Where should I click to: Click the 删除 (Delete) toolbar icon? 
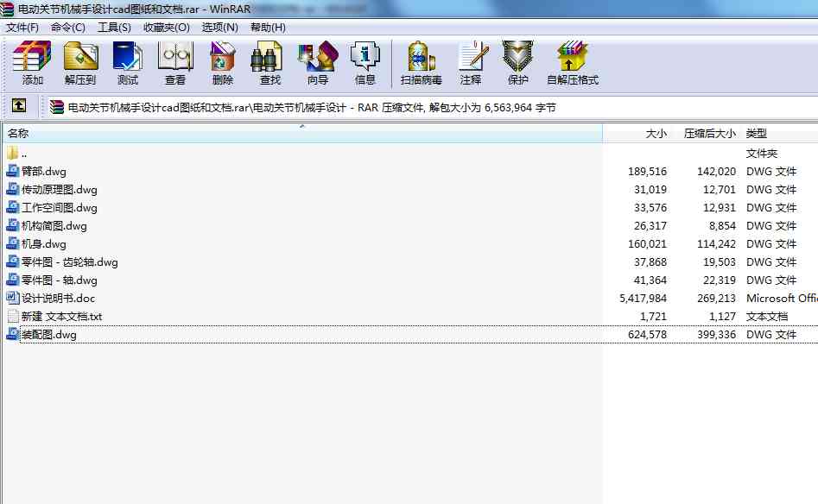223,56
